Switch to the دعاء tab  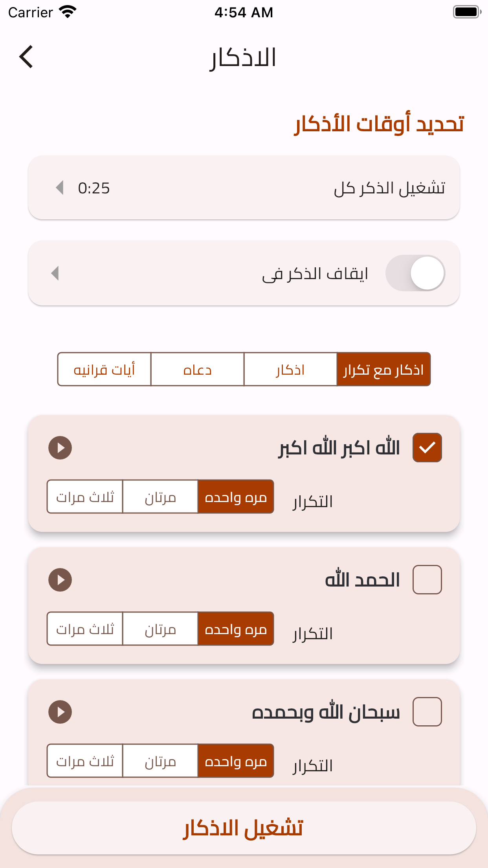[x=197, y=369]
